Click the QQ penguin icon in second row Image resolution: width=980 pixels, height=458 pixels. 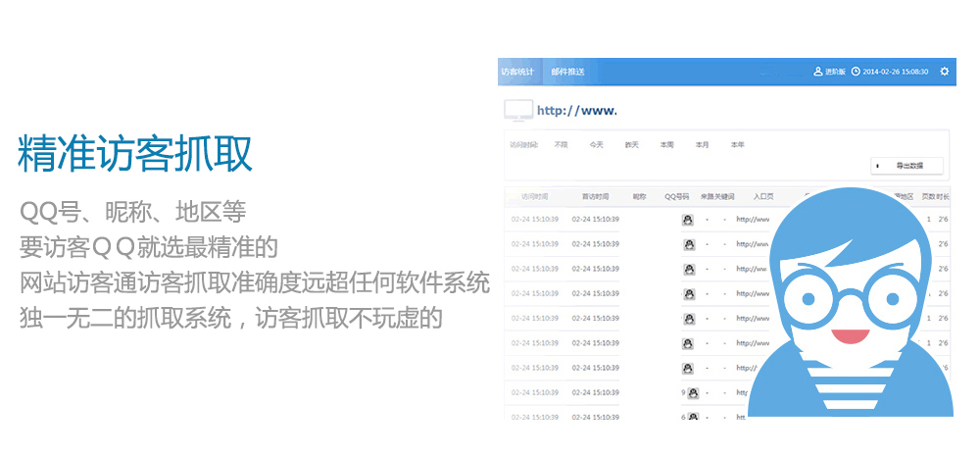coord(688,244)
